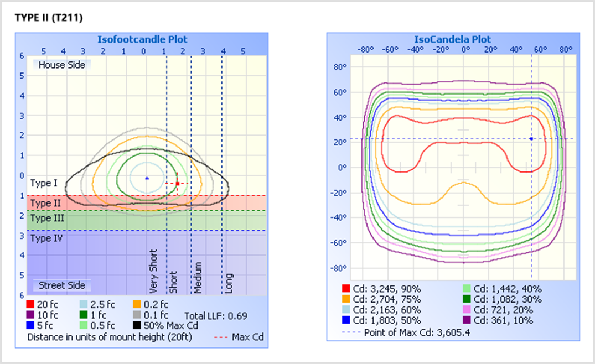The width and height of the screenshot is (595, 364).
Task: Click the IsoCandela Plot title
Action: pyautogui.click(x=452, y=39)
